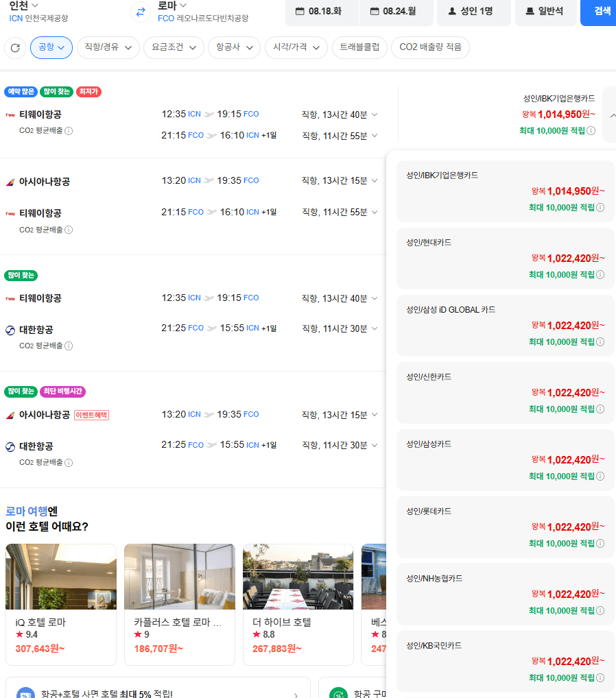Click the seat class icon
This screenshot has height=698, width=616.
[x=530, y=11]
